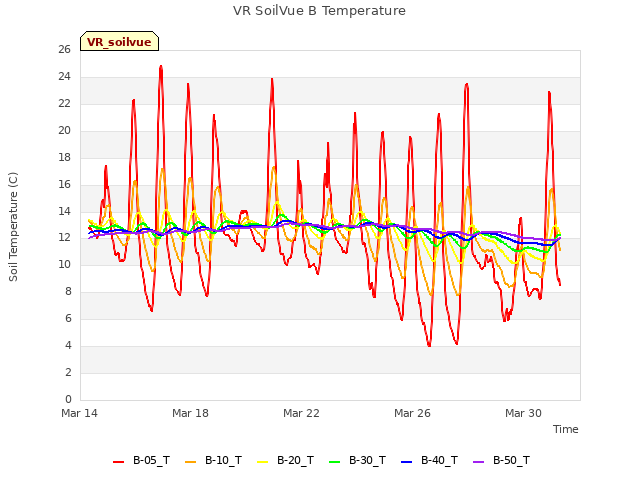This screenshot has height=480, width=640.
Task: Click the Mar 26 x-axis tick label
Action: pos(412,413)
